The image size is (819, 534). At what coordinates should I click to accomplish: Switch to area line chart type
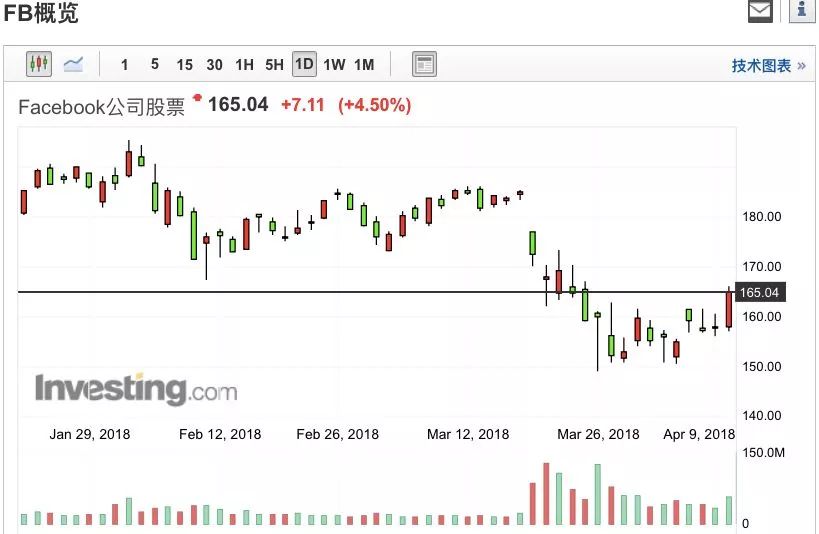coord(73,65)
